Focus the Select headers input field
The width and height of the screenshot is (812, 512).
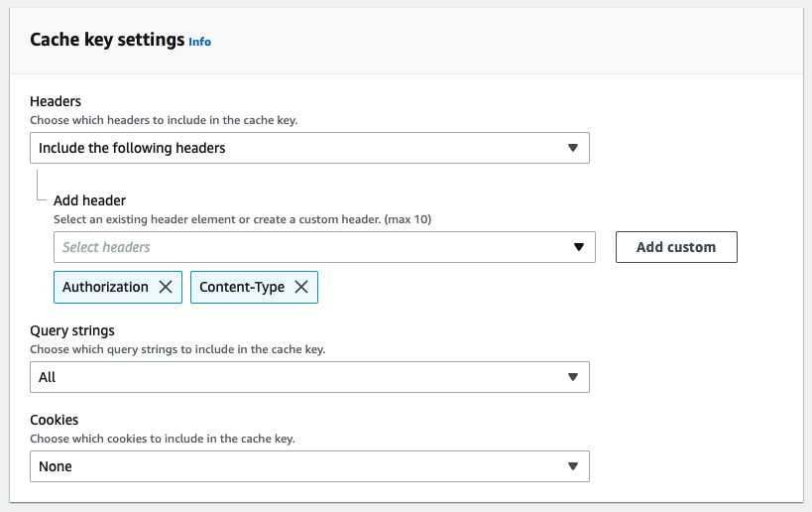(307, 247)
